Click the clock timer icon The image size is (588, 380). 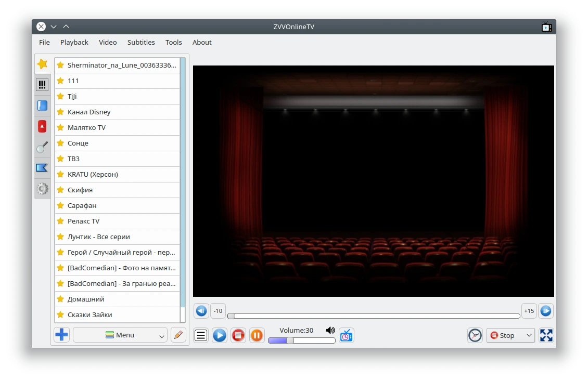click(475, 335)
